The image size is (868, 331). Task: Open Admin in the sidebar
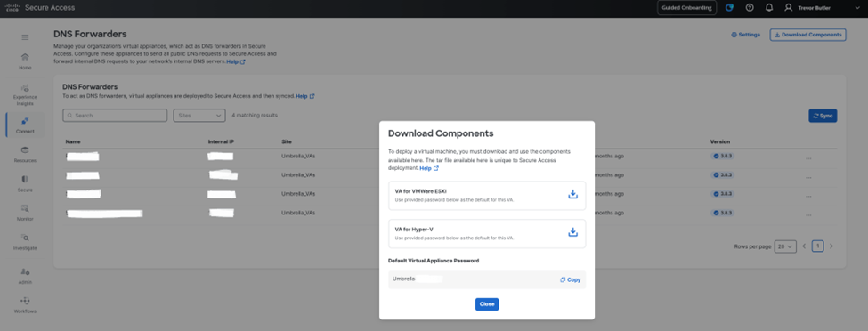25,276
